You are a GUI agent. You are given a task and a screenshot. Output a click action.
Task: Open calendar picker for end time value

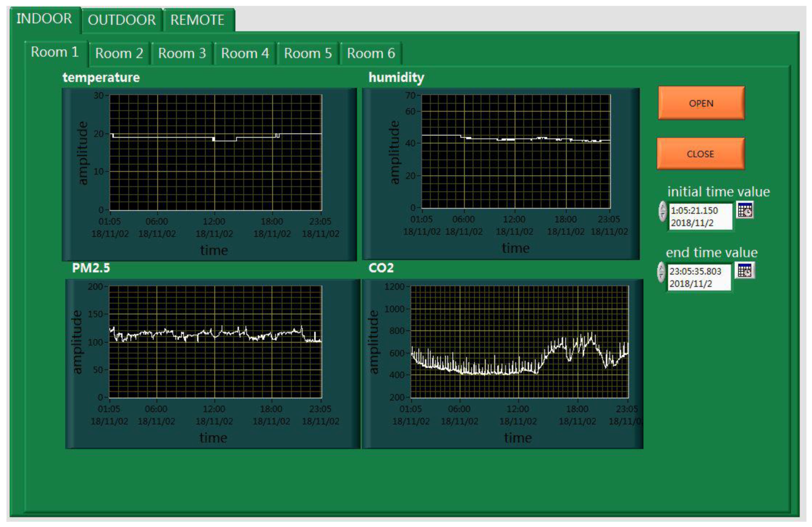[x=745, y=271]
